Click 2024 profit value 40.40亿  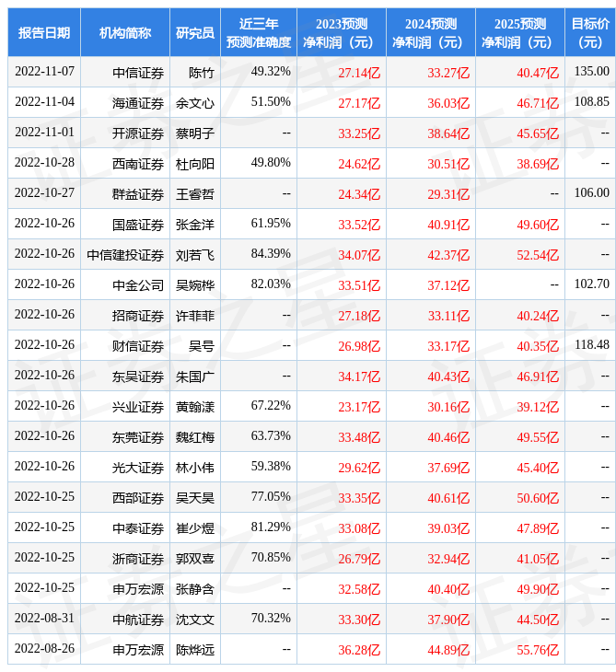tap(448, 590)
